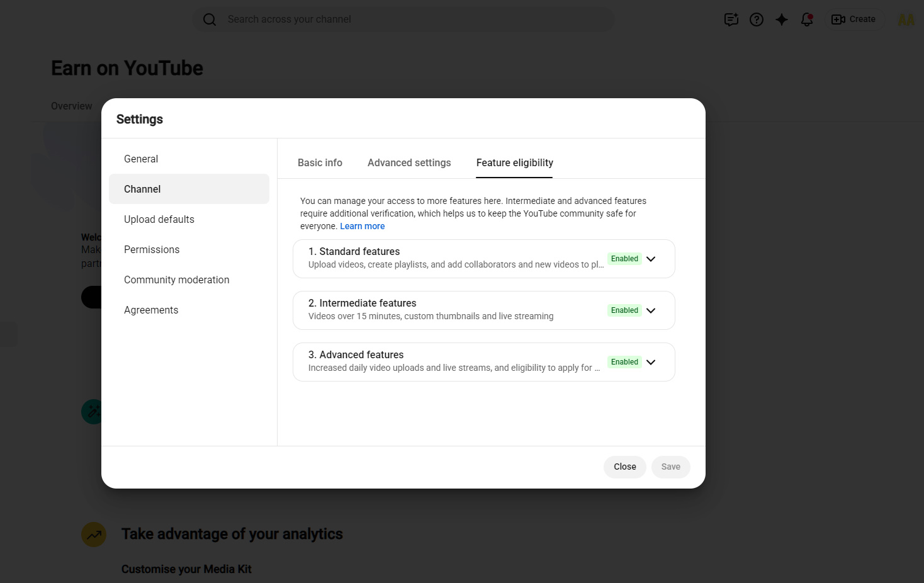Follow the Learn more link
924x583 pixels.
pyautogui.click(x=363, y=226)
